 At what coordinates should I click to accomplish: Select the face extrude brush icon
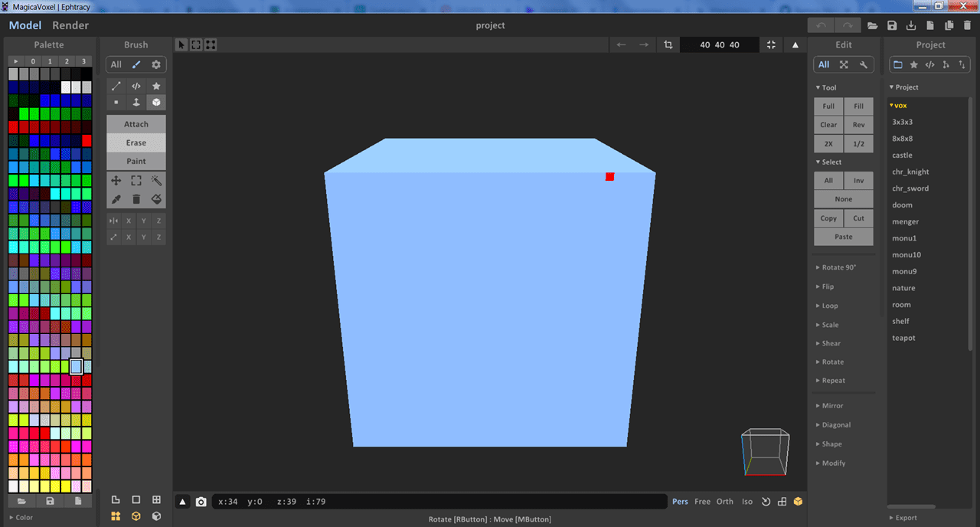point(136,103)
